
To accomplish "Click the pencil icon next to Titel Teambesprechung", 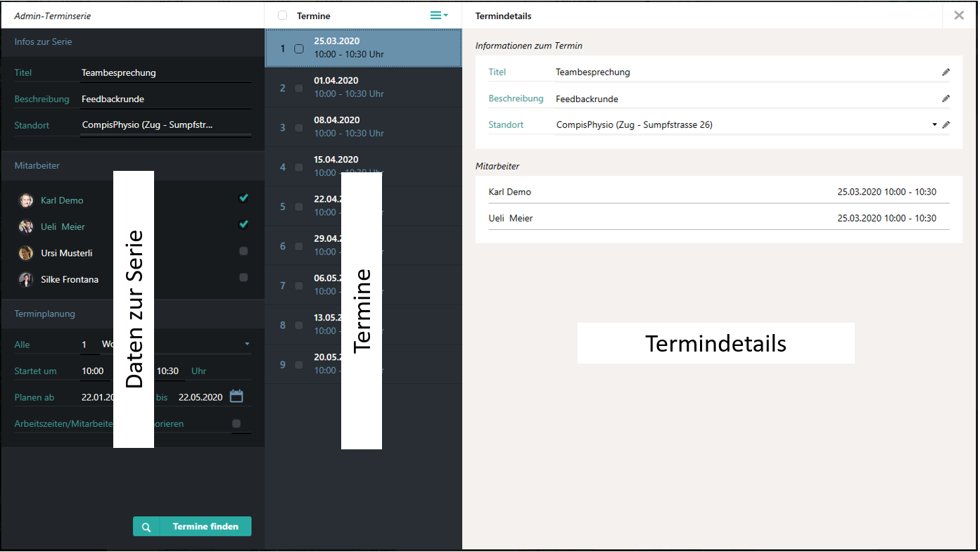I will [946, 72].
